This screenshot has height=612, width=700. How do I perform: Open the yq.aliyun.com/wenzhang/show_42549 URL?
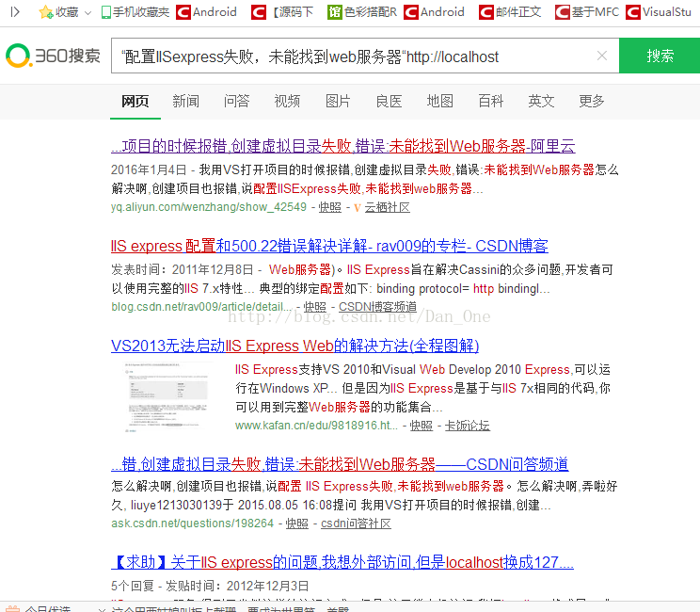[x=209, y=207]
